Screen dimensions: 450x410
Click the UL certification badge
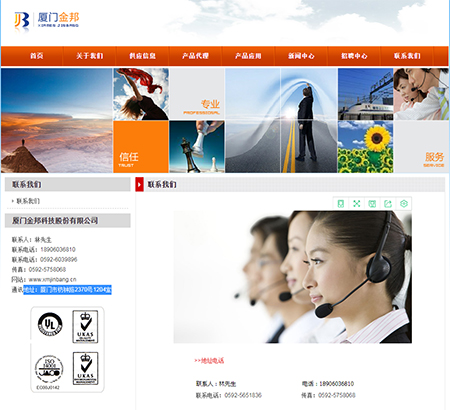click(50, 324)
